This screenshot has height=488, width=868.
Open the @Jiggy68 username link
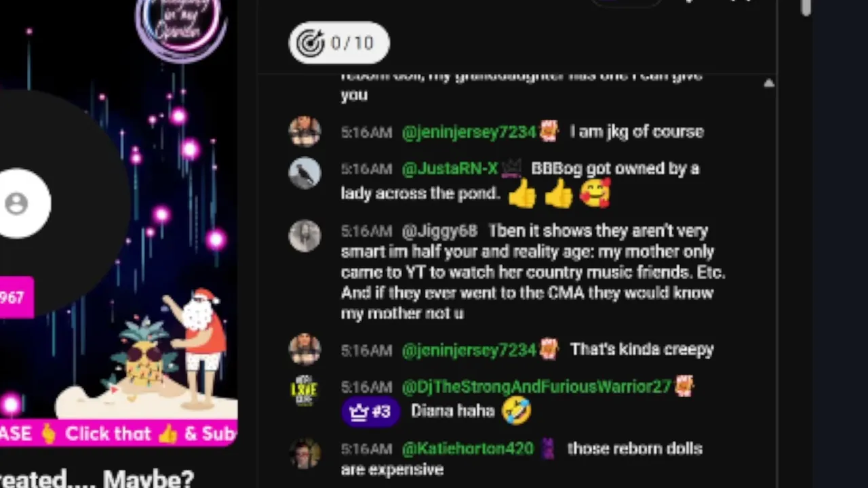(x=439, y=231)
